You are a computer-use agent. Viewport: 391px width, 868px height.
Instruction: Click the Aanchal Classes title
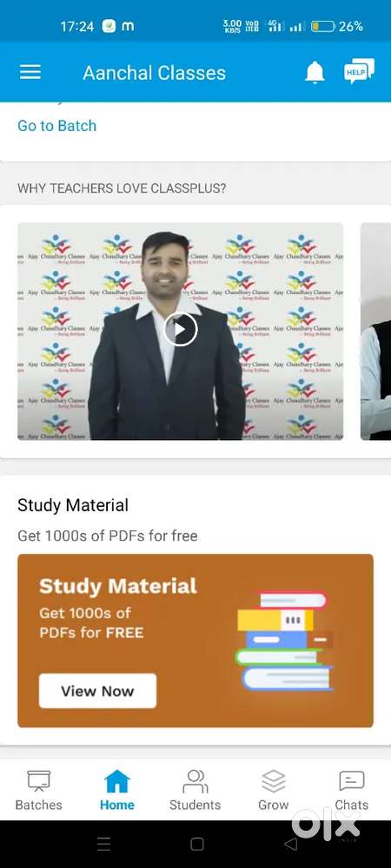click(x=155, y=73)
